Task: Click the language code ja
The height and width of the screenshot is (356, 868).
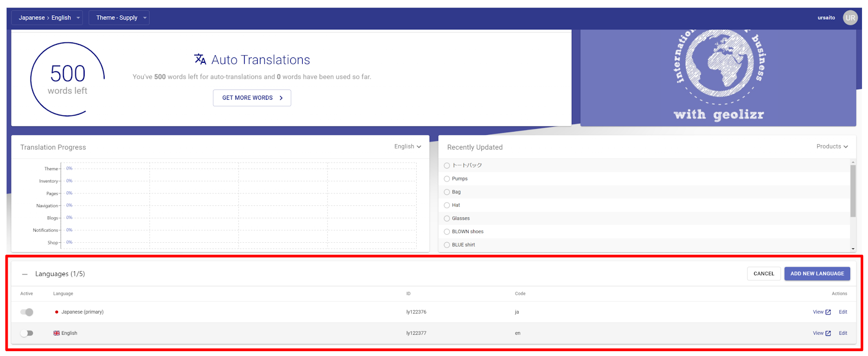Action: tap(517, 312)
